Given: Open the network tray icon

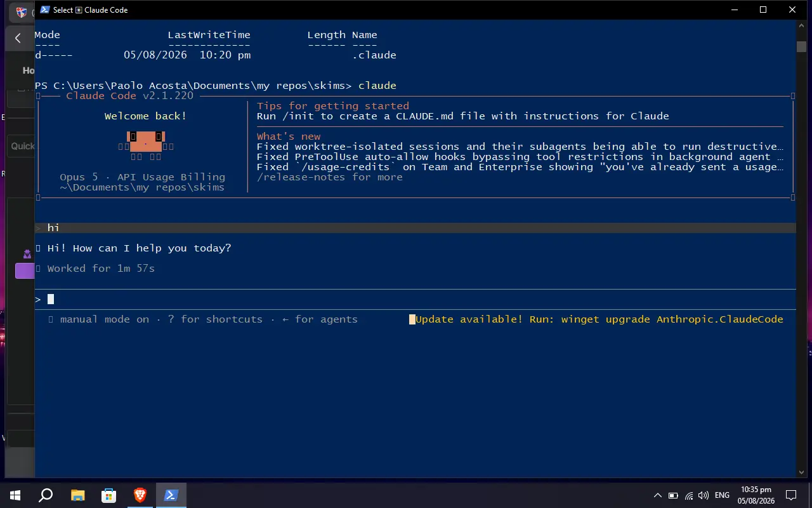Looking at the screenshot, I should click(688, 495).
